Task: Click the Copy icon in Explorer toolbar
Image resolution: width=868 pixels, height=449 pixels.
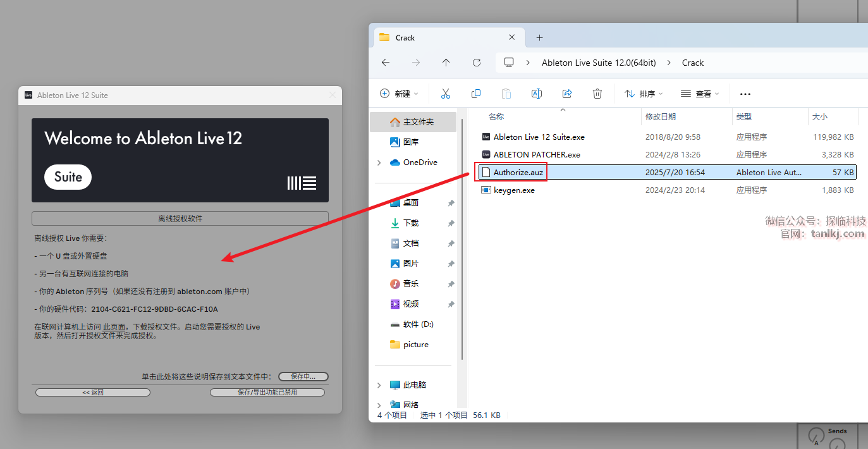Action: [x=476, y=94]
